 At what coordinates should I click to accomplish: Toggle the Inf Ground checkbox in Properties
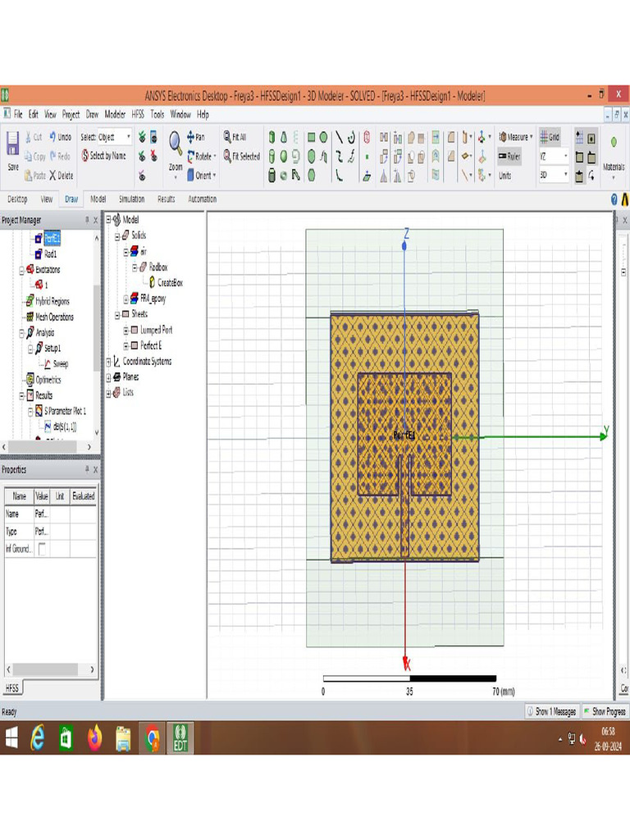click(43, 550)
